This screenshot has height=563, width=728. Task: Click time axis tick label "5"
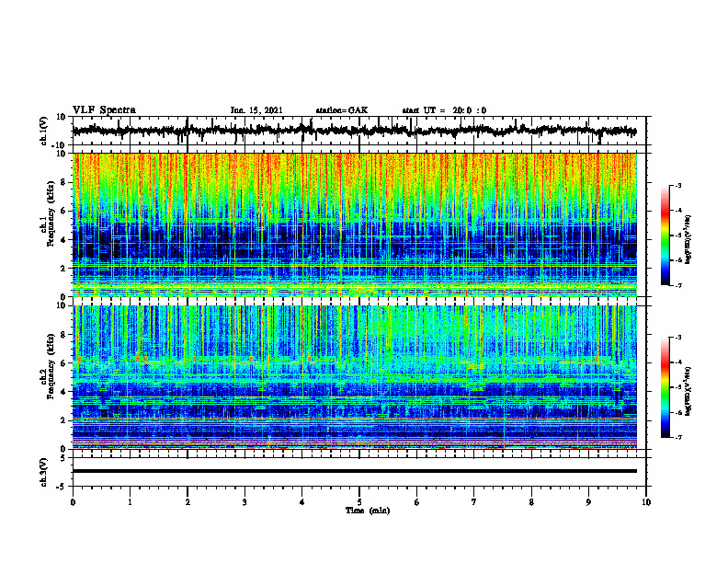coord(359,502)
